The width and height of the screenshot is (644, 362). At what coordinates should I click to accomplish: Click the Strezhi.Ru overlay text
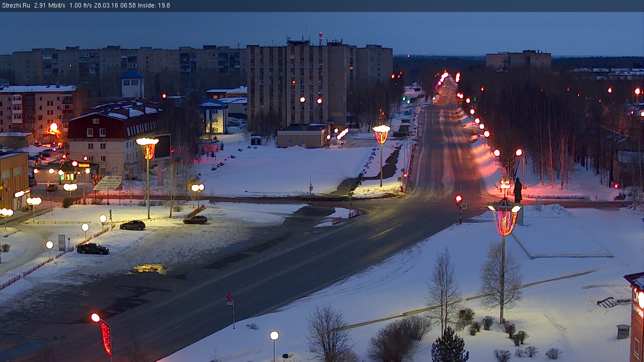point(16,6)
